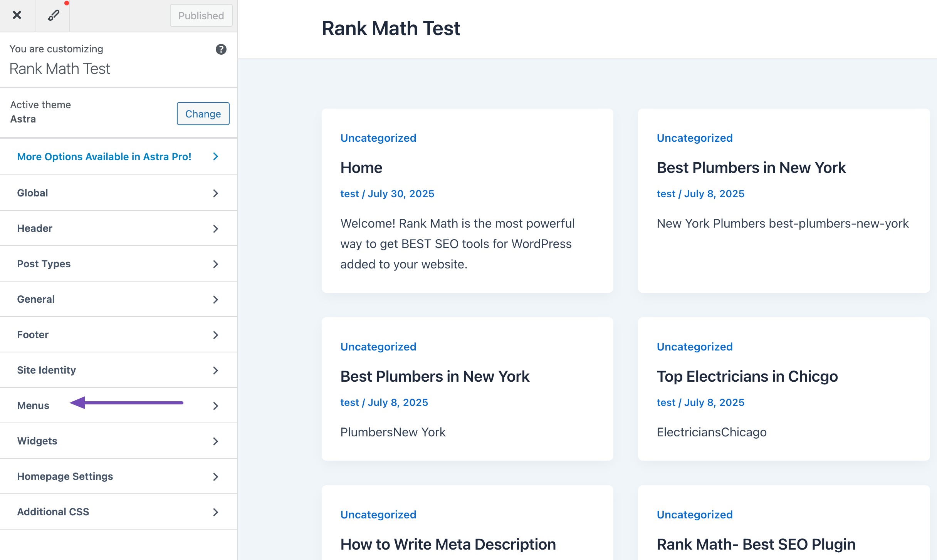The width and height of the screenshot is (937, 560).
Task: Click the Change theme button
Action: (203, 114)
